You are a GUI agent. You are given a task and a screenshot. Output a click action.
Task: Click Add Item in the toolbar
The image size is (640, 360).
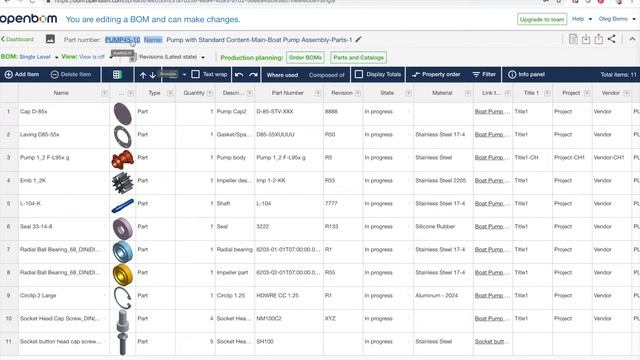(x=22, y=74)
